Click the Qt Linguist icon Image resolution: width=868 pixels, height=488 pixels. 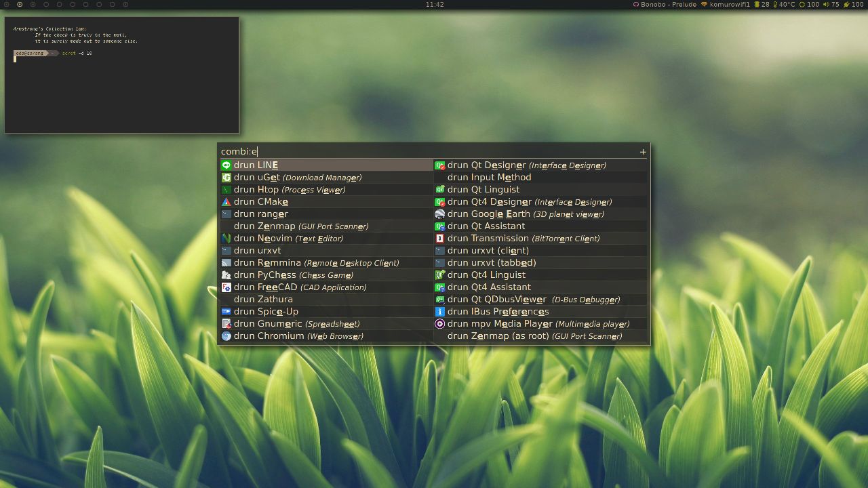(440, 189)
